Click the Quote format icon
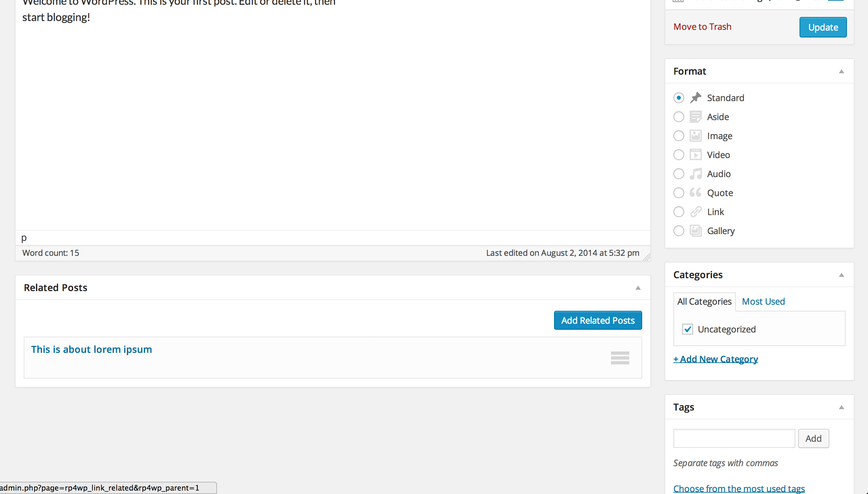 pyautogui.click(x=694, y=193)
